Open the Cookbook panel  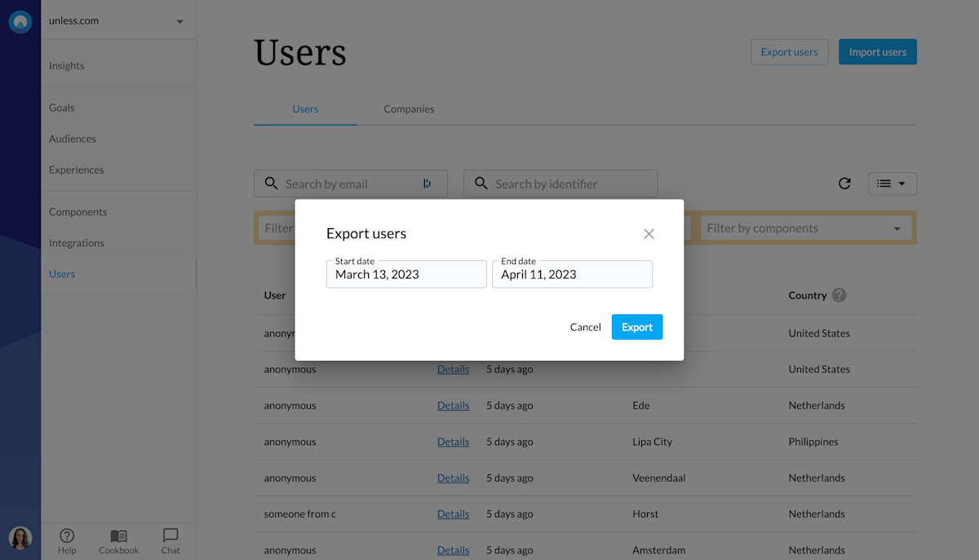tap(117, 540)
